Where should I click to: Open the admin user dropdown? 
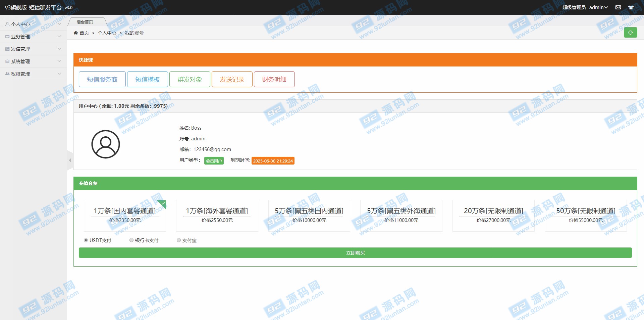[598, 7]
